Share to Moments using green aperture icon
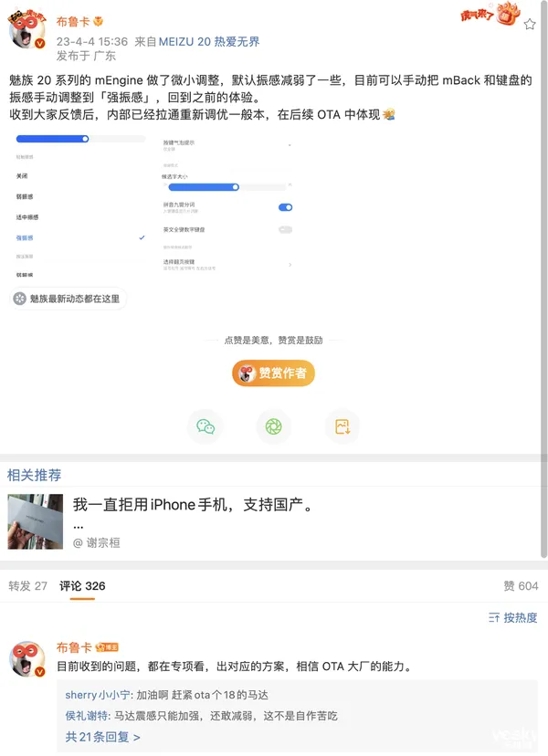The height and width of the screenshot is (756, 548). (x=273, y=426)
